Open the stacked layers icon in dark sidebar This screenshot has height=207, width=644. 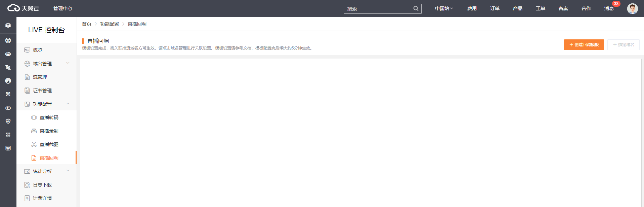(x=8, y=25)
